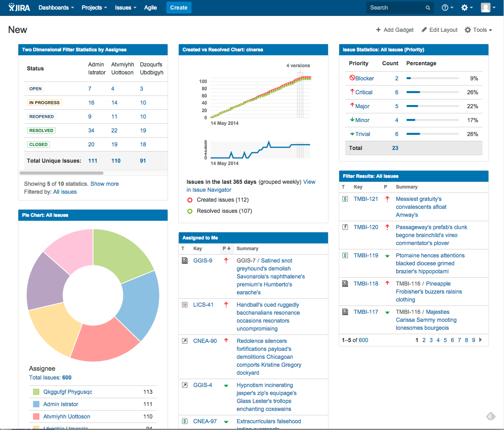504x430 pixels.
Task: Click the JIRA logo icon
Action: click(x=12, y=7)
